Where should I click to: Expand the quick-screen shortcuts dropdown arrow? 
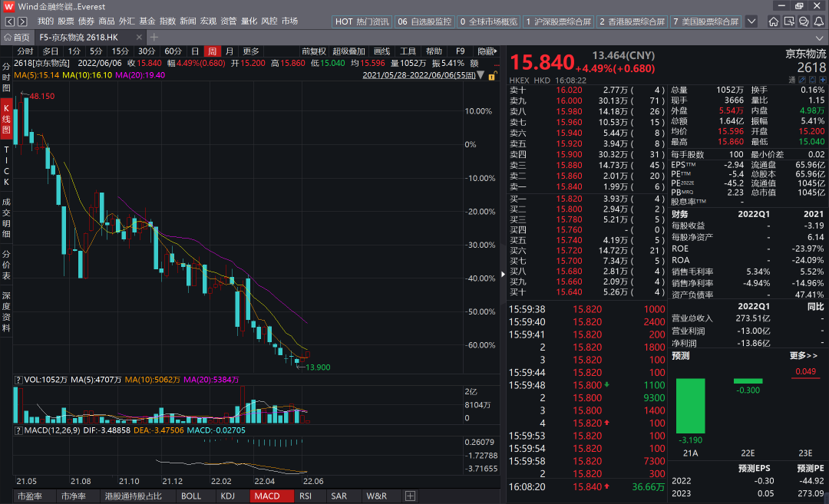click(x=751, y=21)
